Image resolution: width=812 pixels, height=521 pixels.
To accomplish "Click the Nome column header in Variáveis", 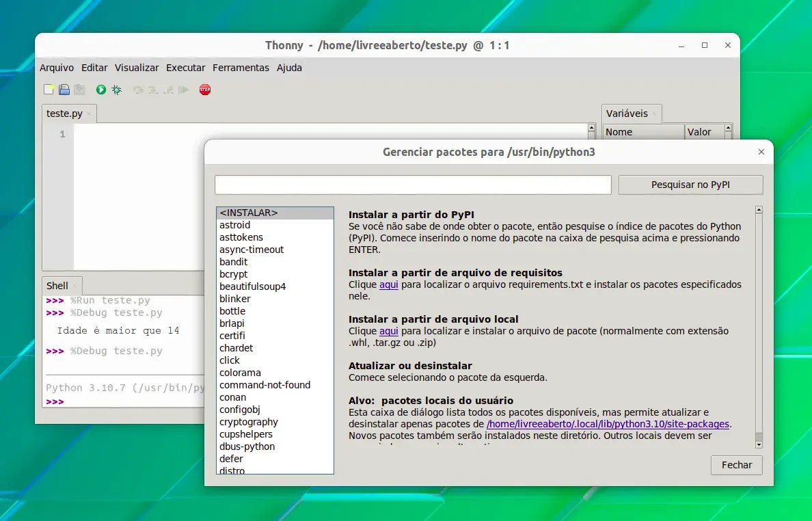I will (644, 132).
